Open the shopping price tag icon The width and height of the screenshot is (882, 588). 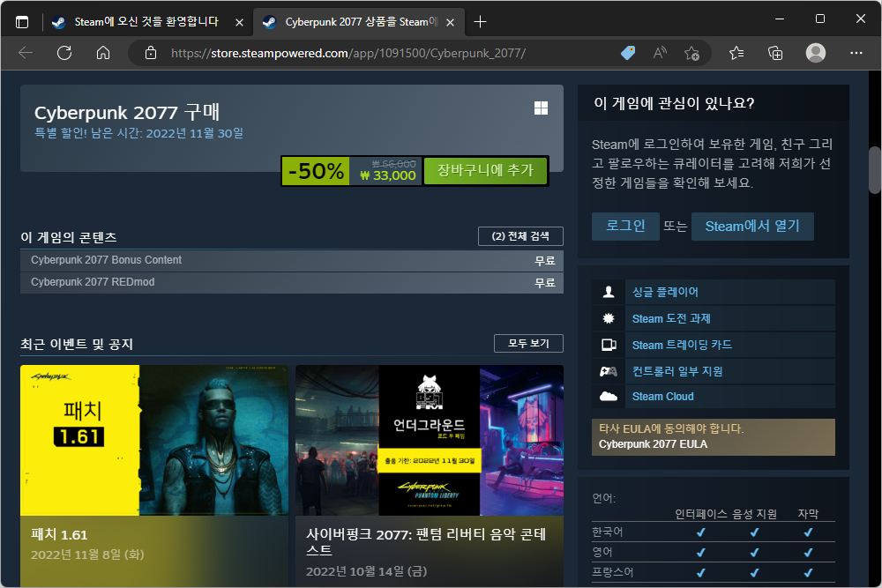click(x=628, y=53)
